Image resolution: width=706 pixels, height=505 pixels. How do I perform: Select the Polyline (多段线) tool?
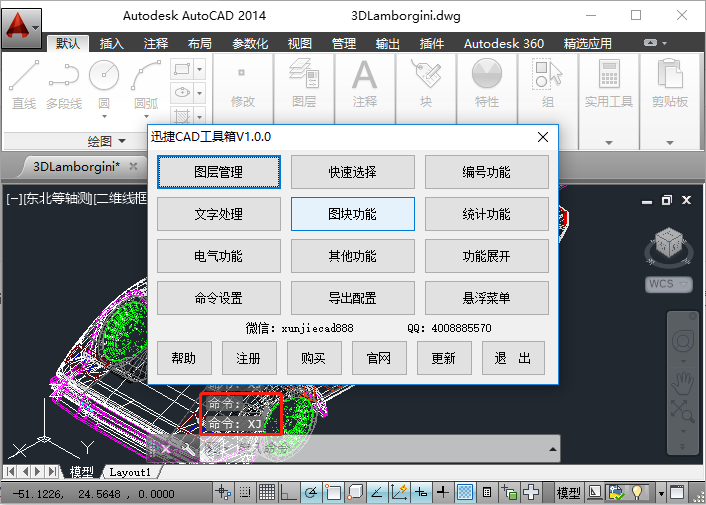pos(64,85)
